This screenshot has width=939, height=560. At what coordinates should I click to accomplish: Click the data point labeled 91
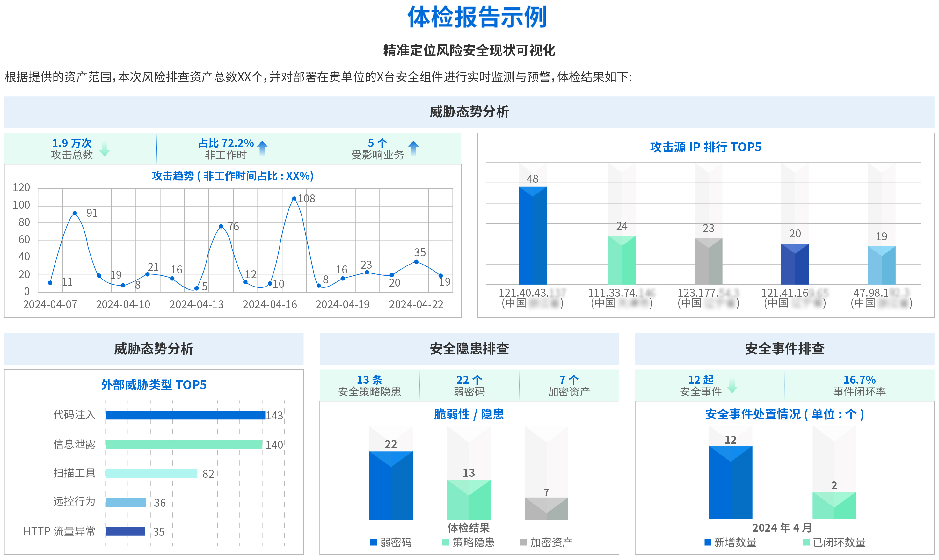pyautogui.click(x=75, y=213)
